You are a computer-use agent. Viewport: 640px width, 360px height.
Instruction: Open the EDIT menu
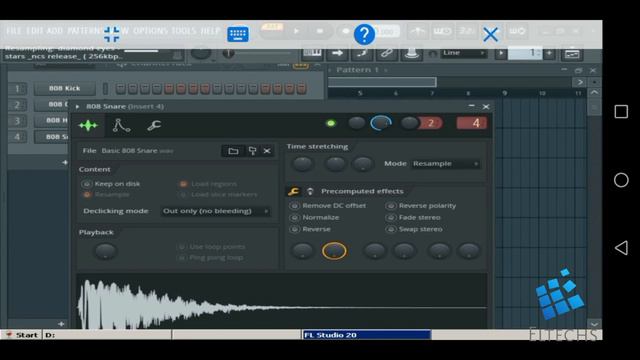[34, 31]
